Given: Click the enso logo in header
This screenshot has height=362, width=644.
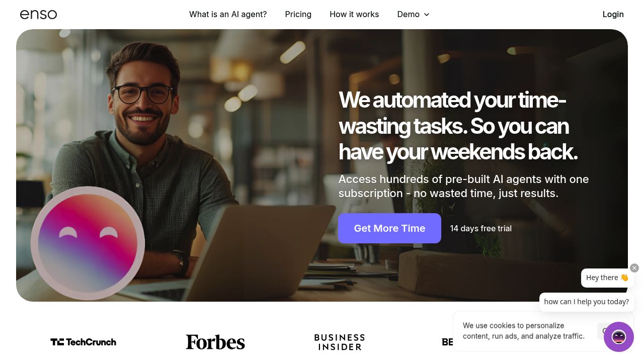Looking at the screenshot, I should pyautogui.click(x=38, y=15).
